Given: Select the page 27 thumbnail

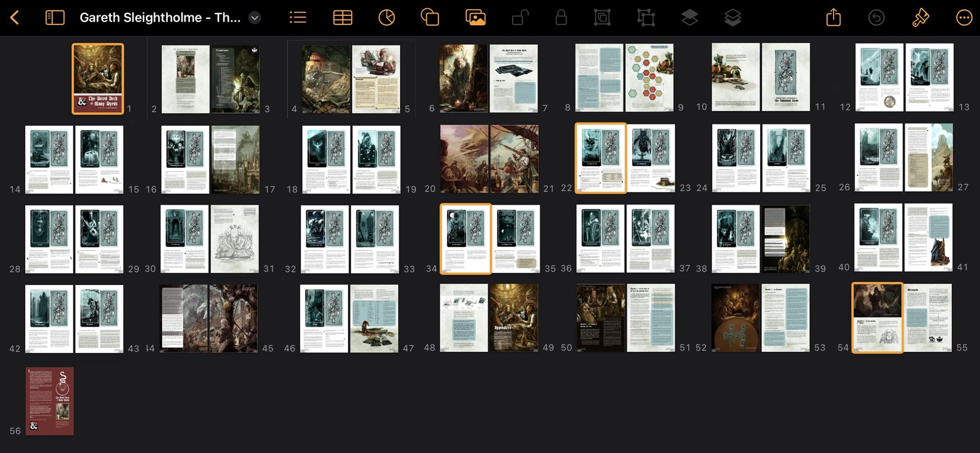Looking at the screenshot, I should (929, 158).
